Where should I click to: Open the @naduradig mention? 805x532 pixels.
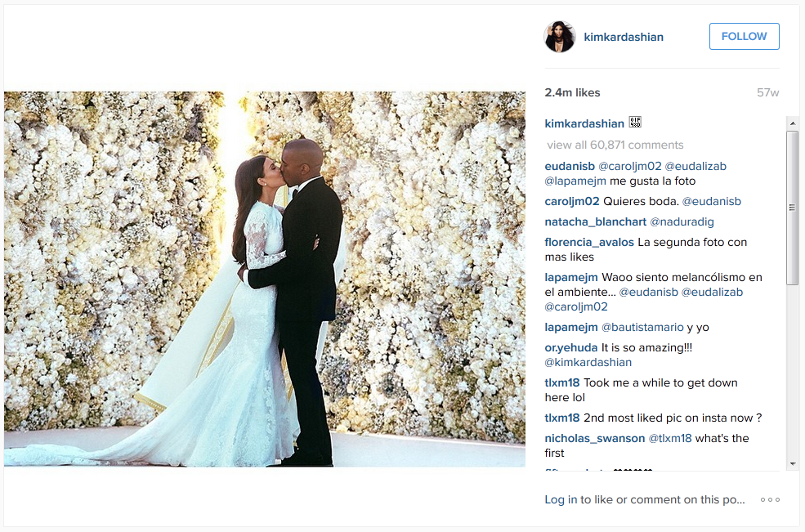[682, 221]
